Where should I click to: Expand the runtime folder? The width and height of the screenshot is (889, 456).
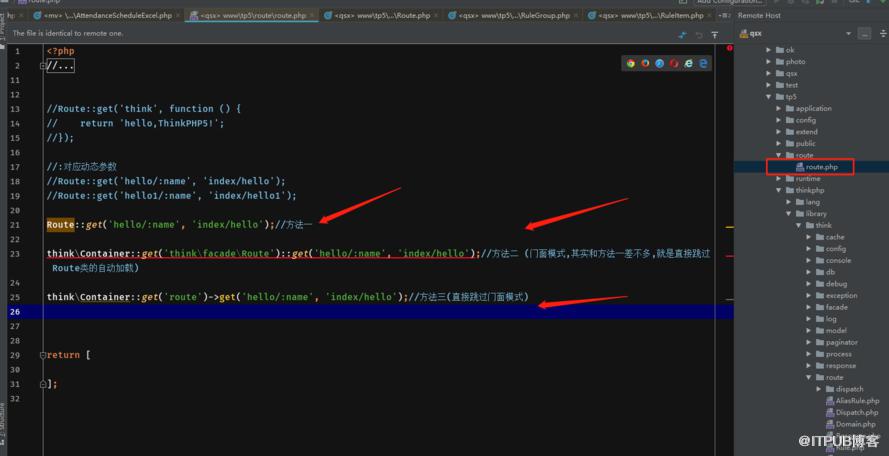pyautogui.click(x=778, y=179)
